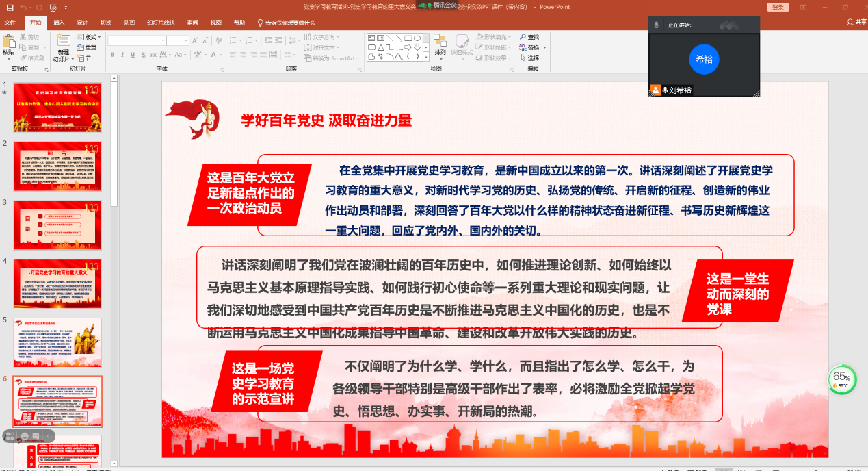Toggle Underline formatting
Viewport: 868px width, 471px height.
[133, 55]
